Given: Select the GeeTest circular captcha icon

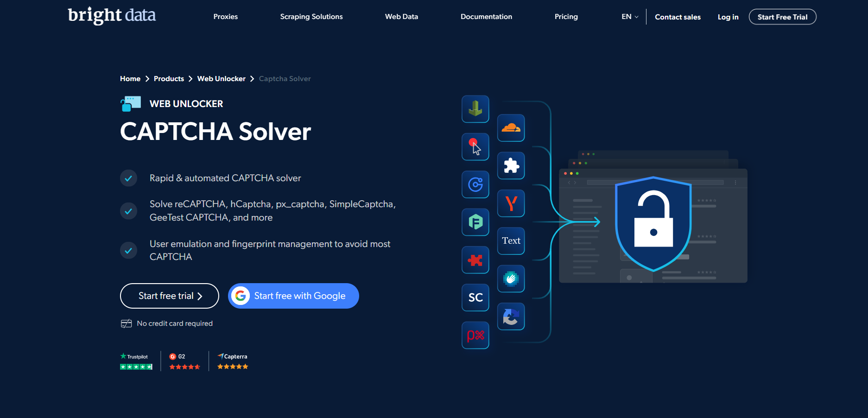Looking at the screenshot, I should (475, 184).
